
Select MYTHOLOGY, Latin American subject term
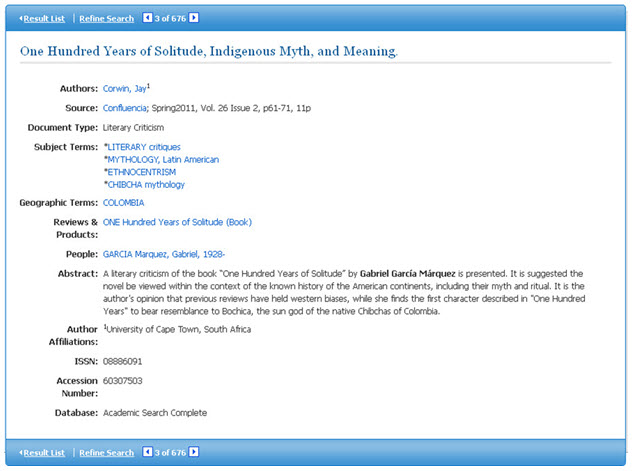point(162,160)
